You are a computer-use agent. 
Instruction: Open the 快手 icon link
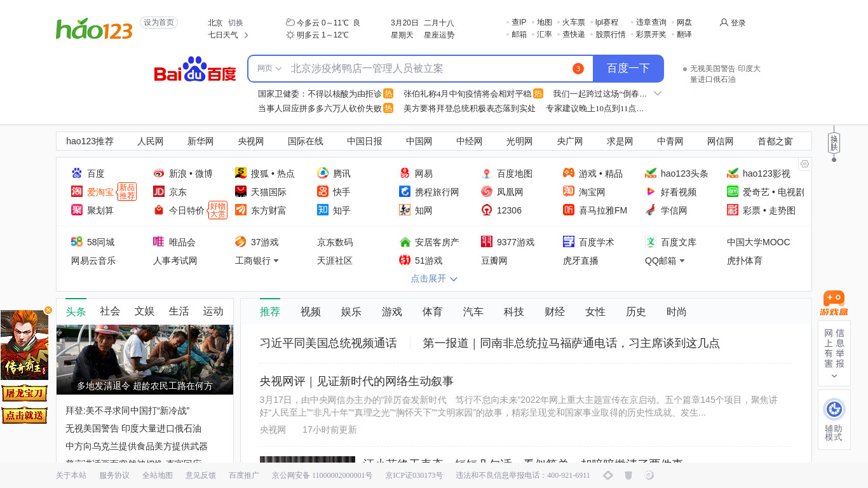click(x=323, y=192)
